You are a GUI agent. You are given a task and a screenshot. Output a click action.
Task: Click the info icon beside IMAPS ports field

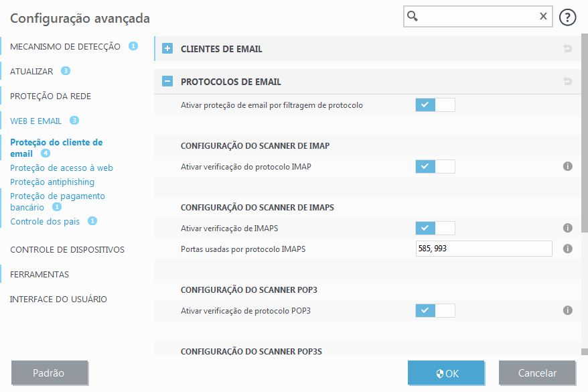pos(567,248)
